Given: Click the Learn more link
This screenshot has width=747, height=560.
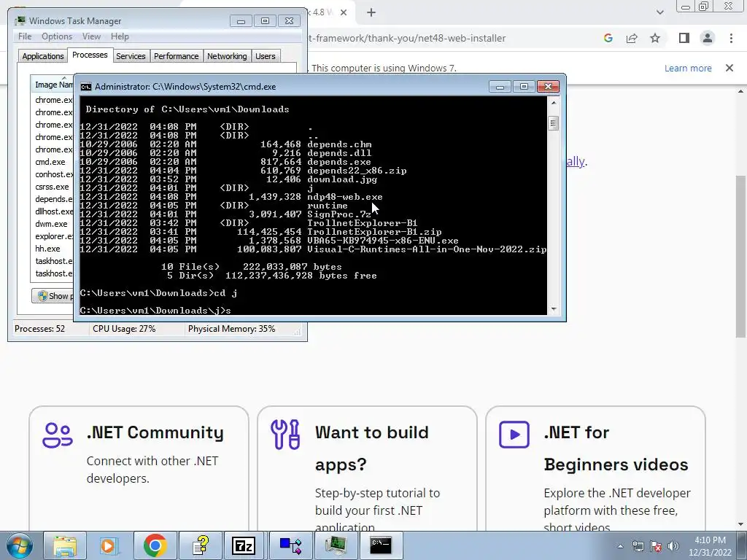Looking at the screenshot, I should (x=688, y=68).
